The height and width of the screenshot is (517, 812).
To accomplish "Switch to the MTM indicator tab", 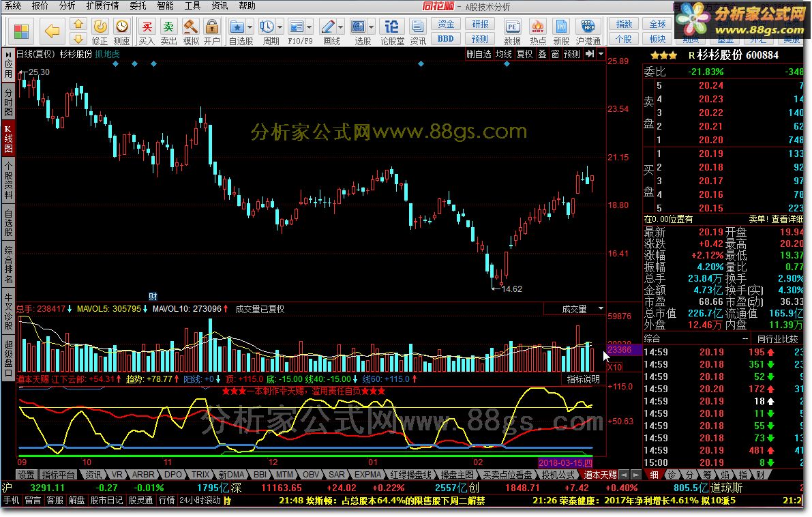I will point(284,475).
